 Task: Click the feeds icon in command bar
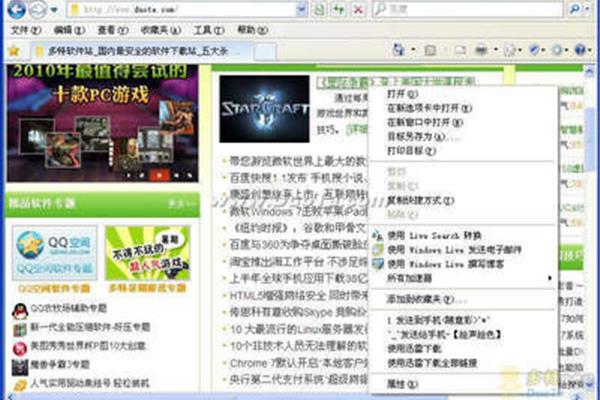[x=430, y=50]
